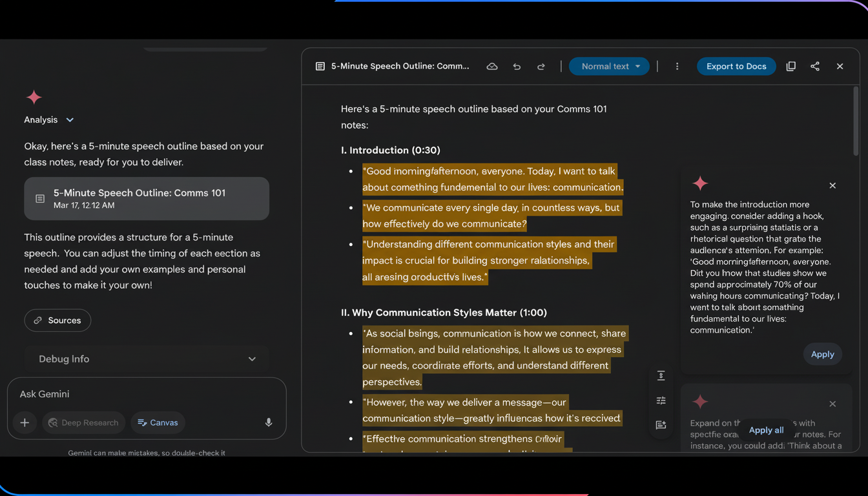Apply the introduction hook suggestion
Image resolution: width=868 pixels, height=496 pixels.
point(822,354)
